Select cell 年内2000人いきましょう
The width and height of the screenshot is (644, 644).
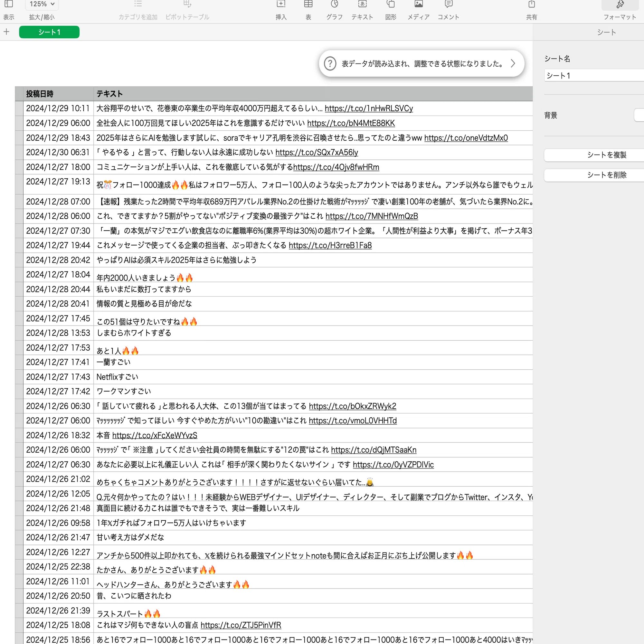313,275
